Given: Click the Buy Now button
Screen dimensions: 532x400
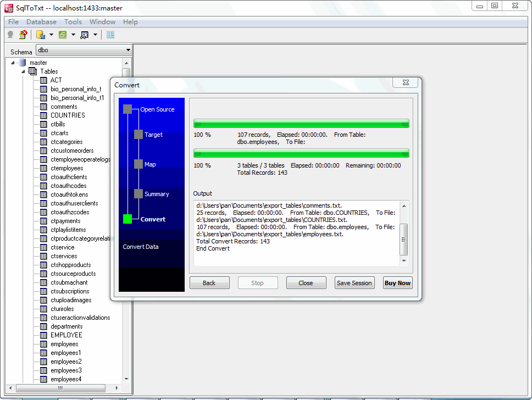Looking at the screenshot, I should pyautogui.click(x=398, y=283).
